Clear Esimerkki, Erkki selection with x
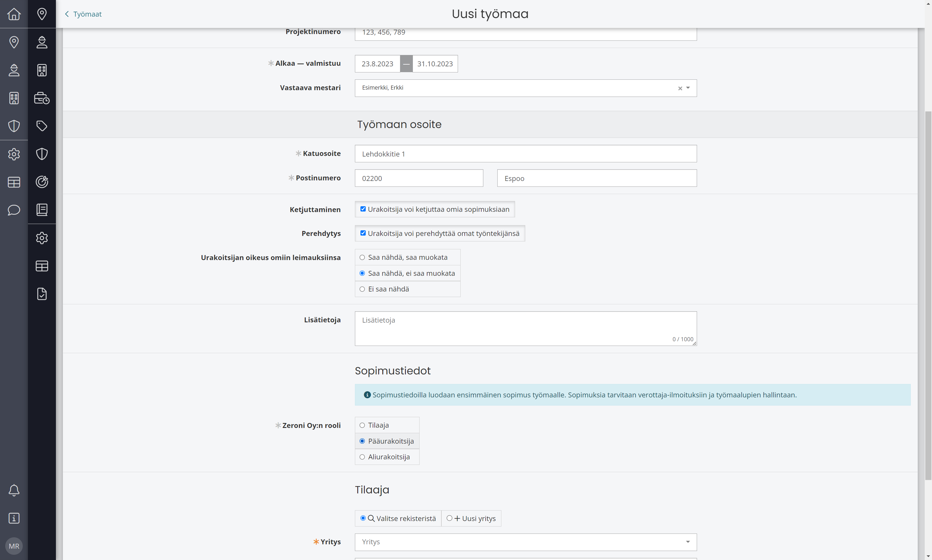Image resolution: width=932 pixels, height=560 pixels. pyautogui.click(x=680, y=88)
